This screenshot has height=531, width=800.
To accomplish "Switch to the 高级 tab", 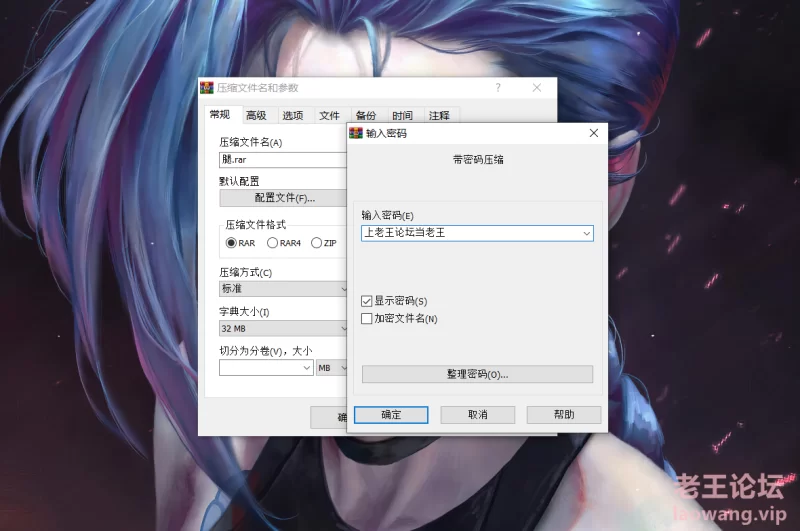I will pos(256,116).
